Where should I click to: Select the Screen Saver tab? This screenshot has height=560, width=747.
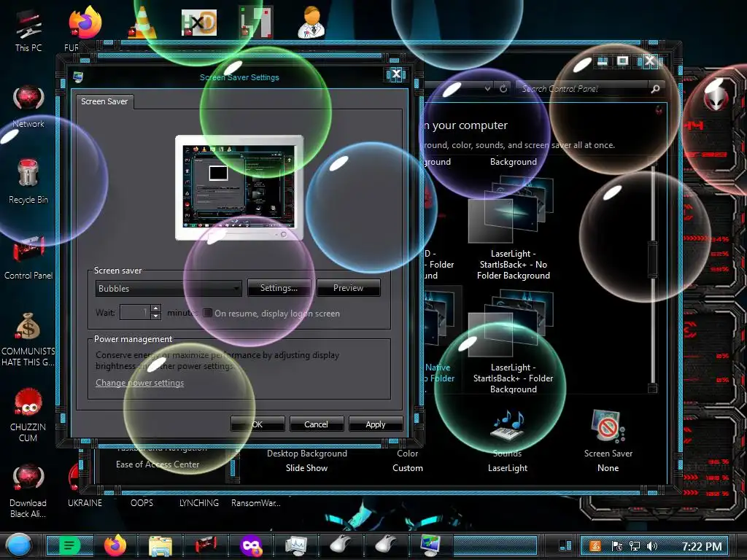click(105, 101)
